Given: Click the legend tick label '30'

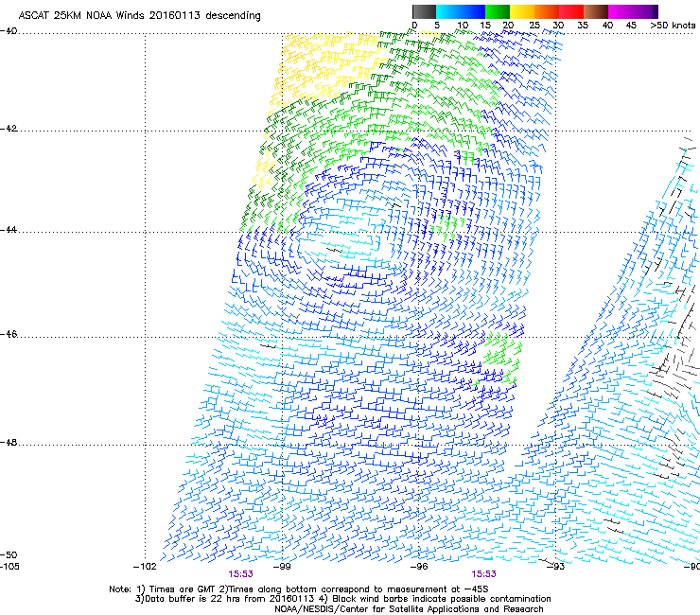Looking at the screenshot, I should [x=558, y=26].
